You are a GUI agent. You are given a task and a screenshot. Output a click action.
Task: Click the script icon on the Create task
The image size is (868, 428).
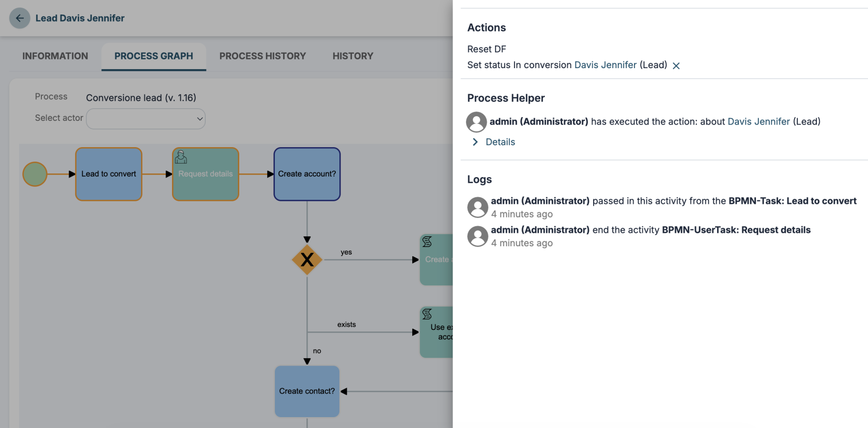point(427,242)
